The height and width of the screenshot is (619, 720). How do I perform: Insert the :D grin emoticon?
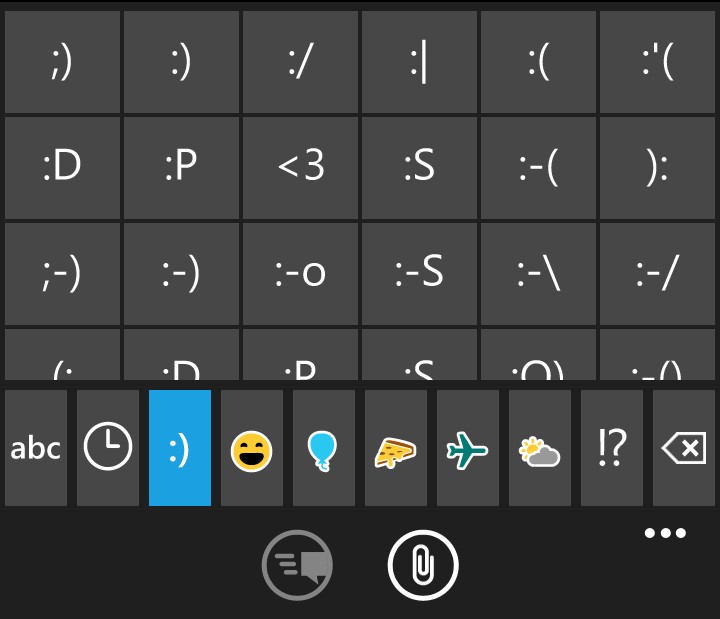click(62, 168)
